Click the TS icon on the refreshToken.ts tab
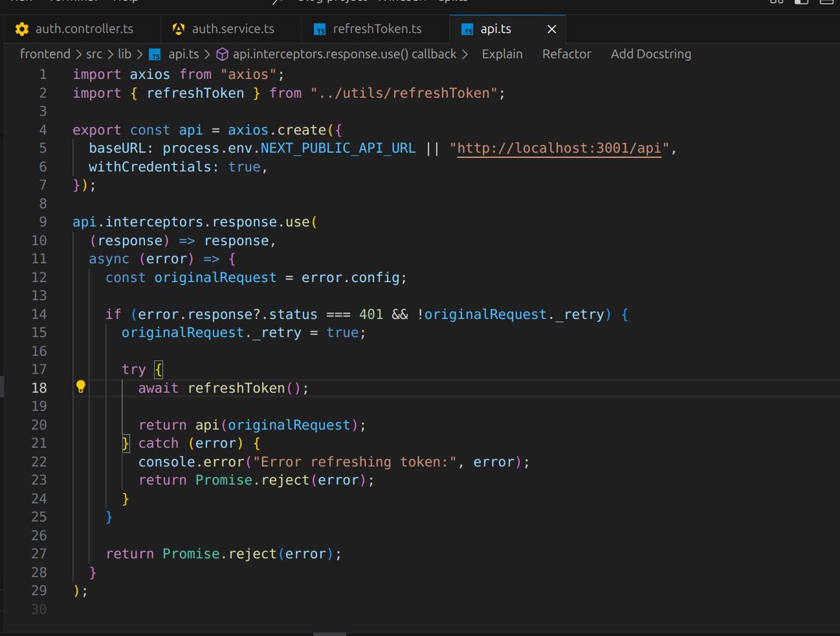840x636 pixels. pyautogui.click(x=320, y=29)
